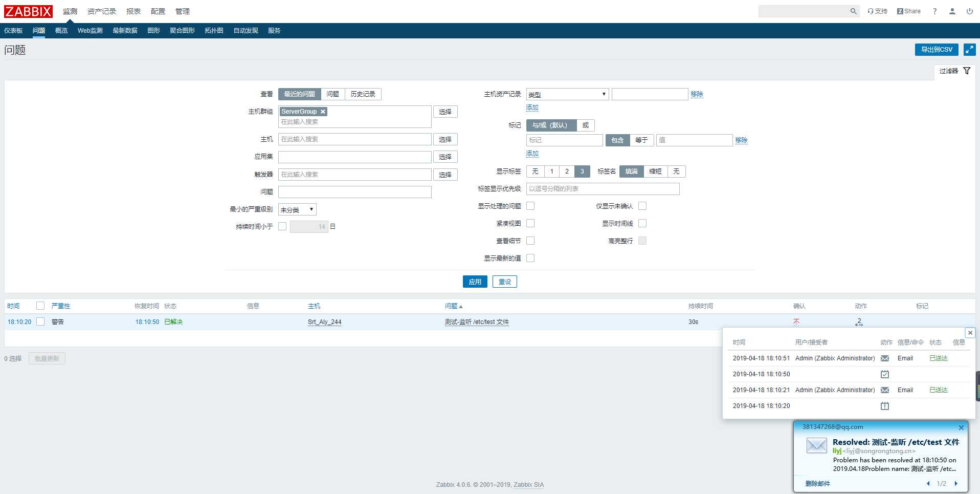The width and height of the screenshot is (980, 494).
Task: Click the email icon for 18:10:51 entry
Action: click(x=885, y=358)
